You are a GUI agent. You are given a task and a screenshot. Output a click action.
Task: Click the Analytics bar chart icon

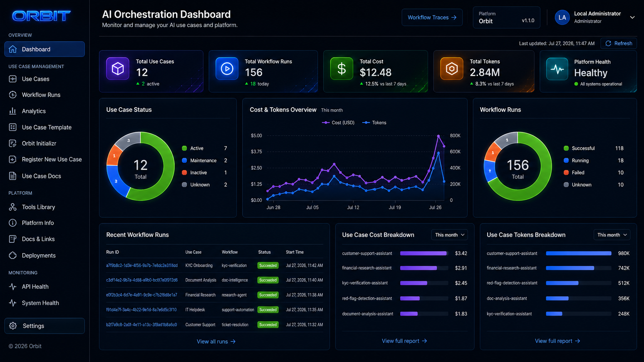tap(13, 111)
